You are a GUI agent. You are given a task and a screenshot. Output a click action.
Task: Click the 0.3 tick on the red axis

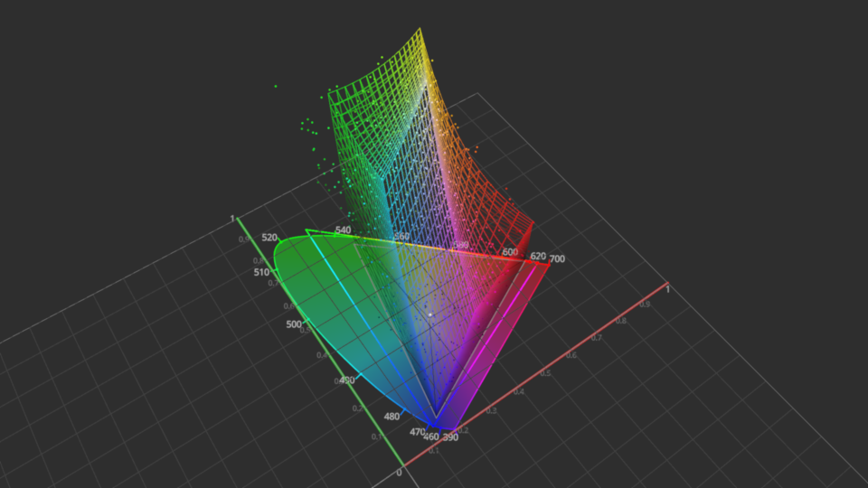[x=492, y=410]
